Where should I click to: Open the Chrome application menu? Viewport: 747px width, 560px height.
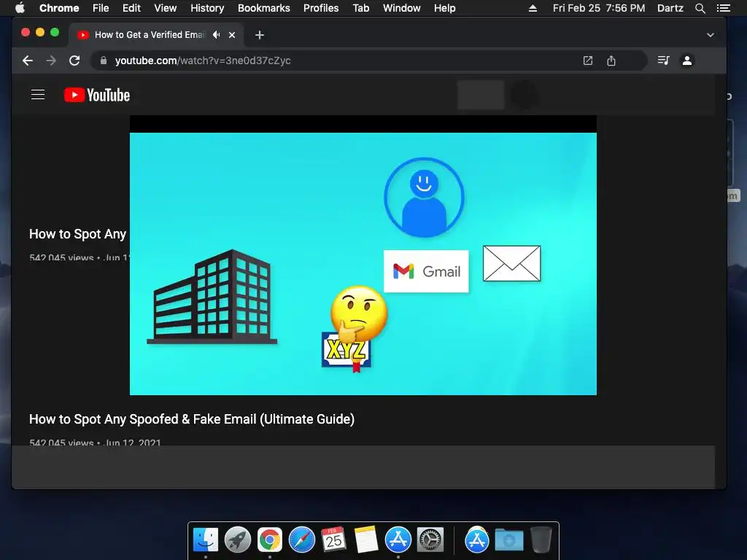59,8
